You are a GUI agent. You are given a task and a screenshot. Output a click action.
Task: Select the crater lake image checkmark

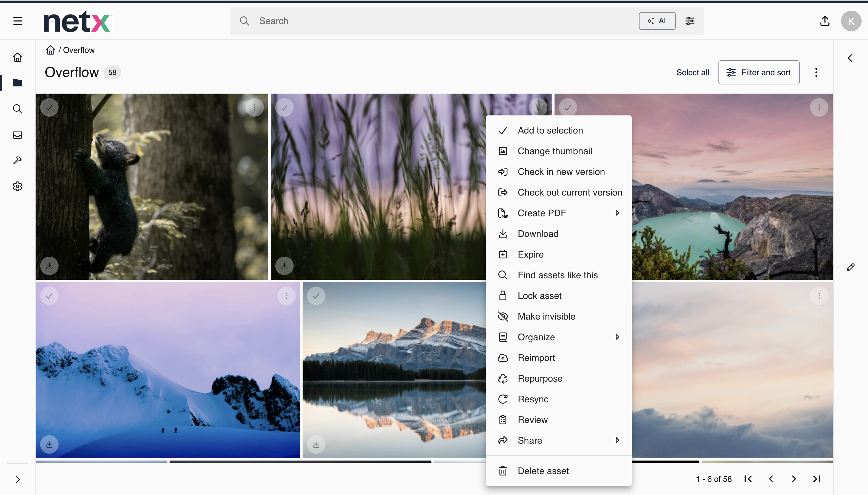568,107
